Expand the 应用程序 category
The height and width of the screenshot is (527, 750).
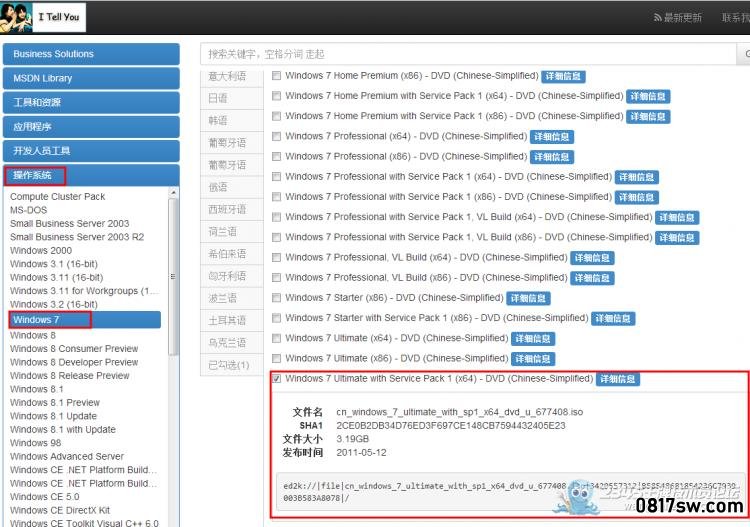91,127
